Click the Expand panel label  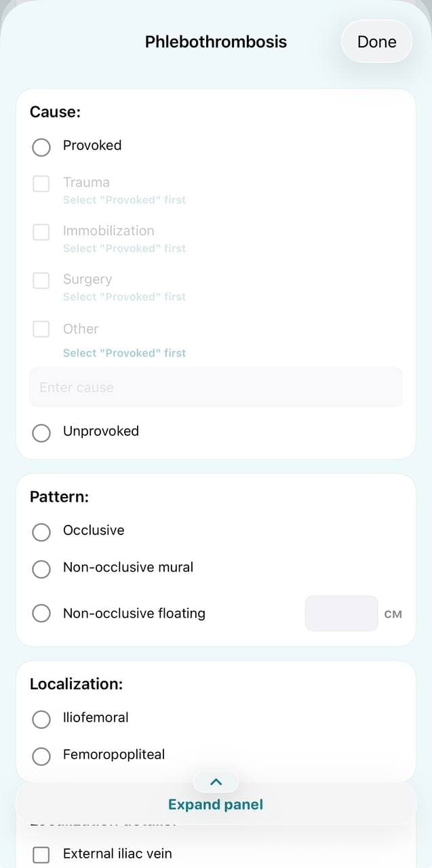[216, 804]
